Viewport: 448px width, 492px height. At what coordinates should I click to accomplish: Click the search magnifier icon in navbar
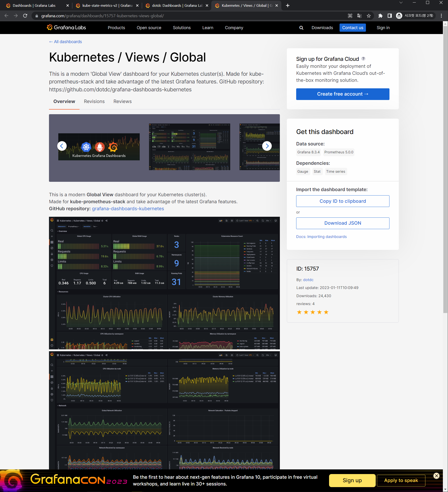[301, 28]
